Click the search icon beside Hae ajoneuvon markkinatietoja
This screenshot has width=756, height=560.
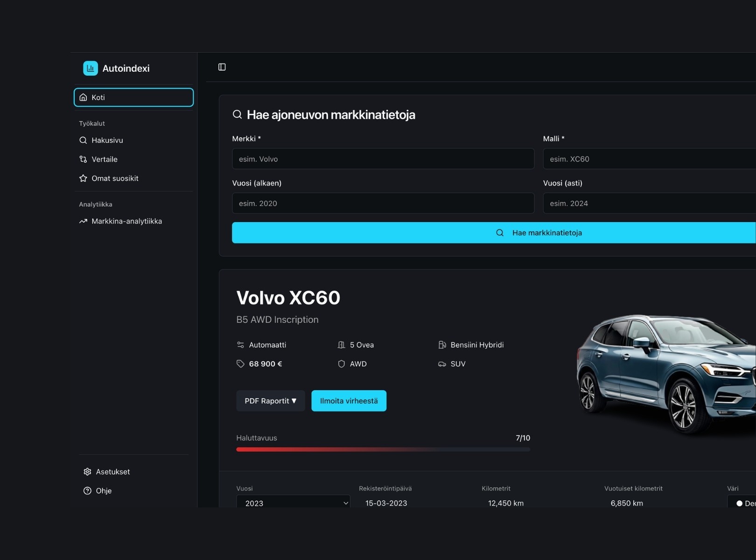click(x=238, y=114)
